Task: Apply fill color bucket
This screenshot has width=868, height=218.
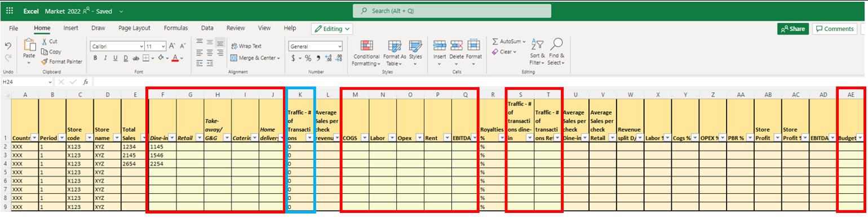Action: 161,58
